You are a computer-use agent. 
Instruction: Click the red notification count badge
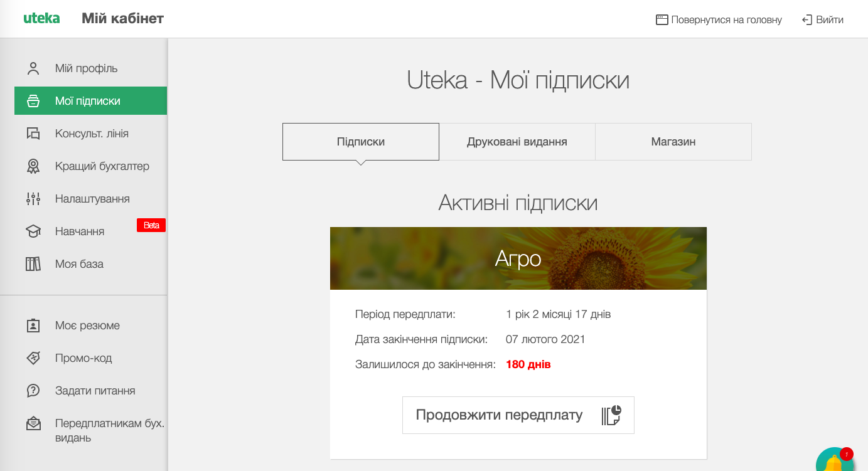click(847, 453)
